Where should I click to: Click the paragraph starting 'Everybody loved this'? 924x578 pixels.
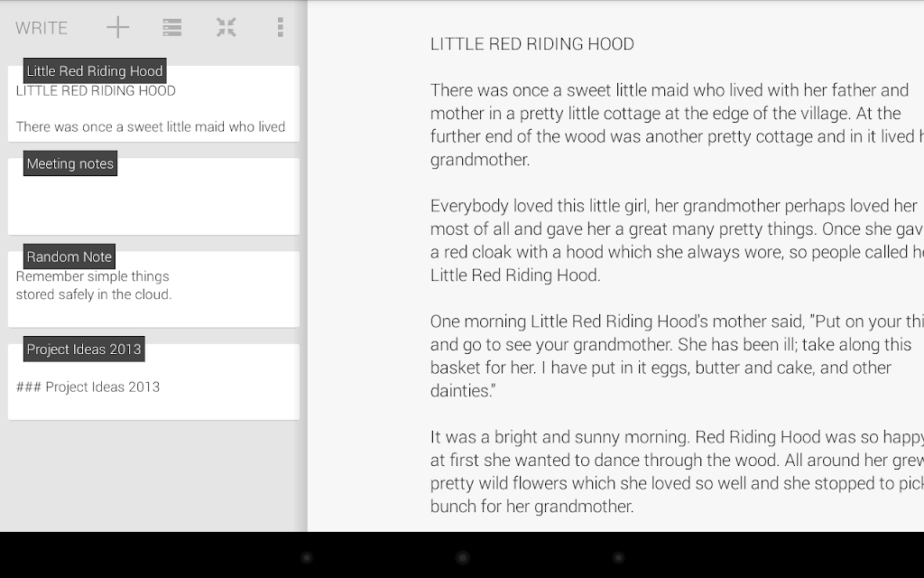(677, 240)
